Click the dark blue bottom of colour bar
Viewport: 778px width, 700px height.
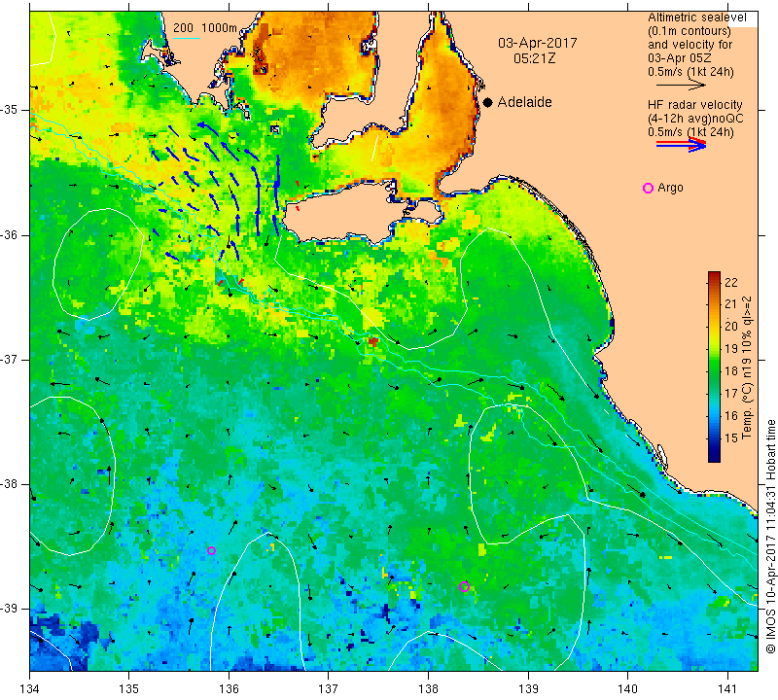tap(714, 455)
